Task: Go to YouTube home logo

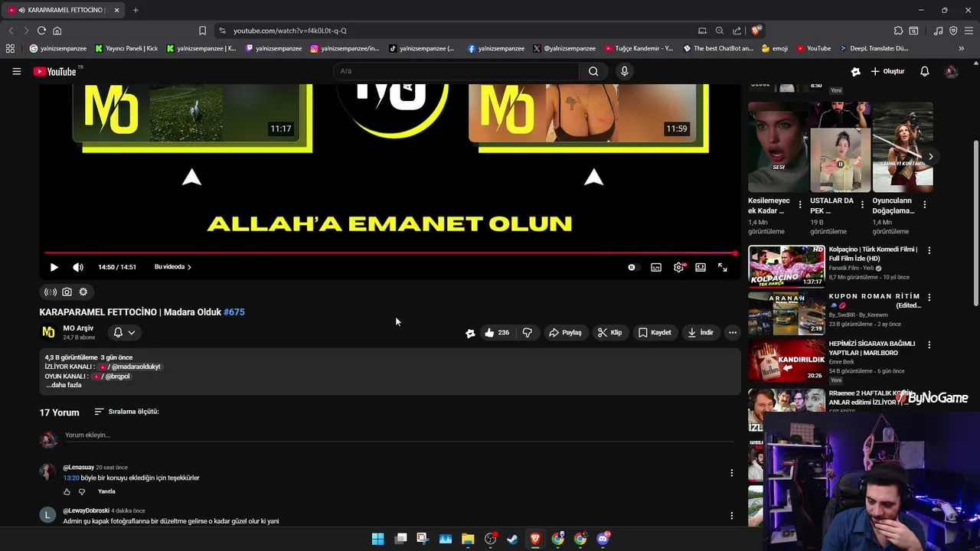Action: pos(55,71)
